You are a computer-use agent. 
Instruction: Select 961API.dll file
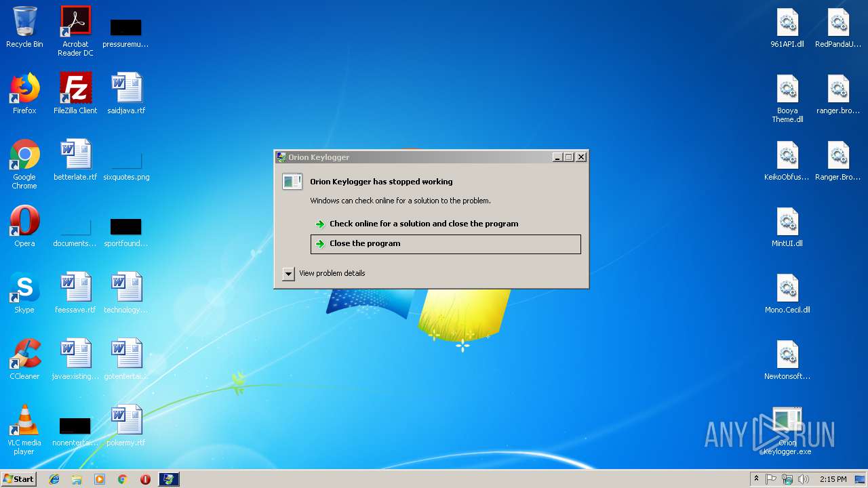tap(787, 27)
